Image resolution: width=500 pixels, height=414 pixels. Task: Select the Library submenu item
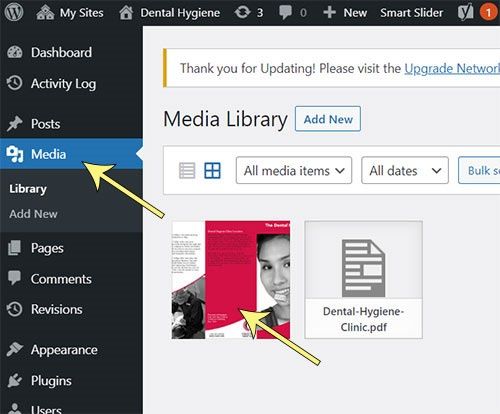[x=28, y=189]
